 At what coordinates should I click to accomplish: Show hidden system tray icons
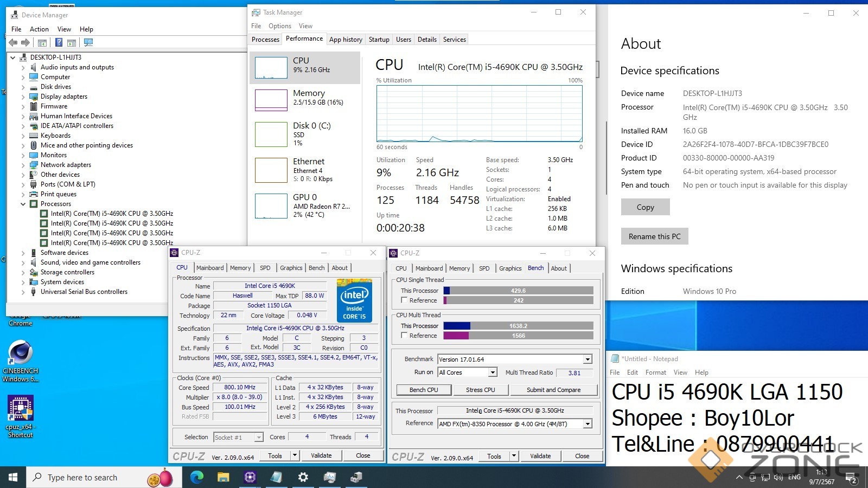click(x=739, y=477)
